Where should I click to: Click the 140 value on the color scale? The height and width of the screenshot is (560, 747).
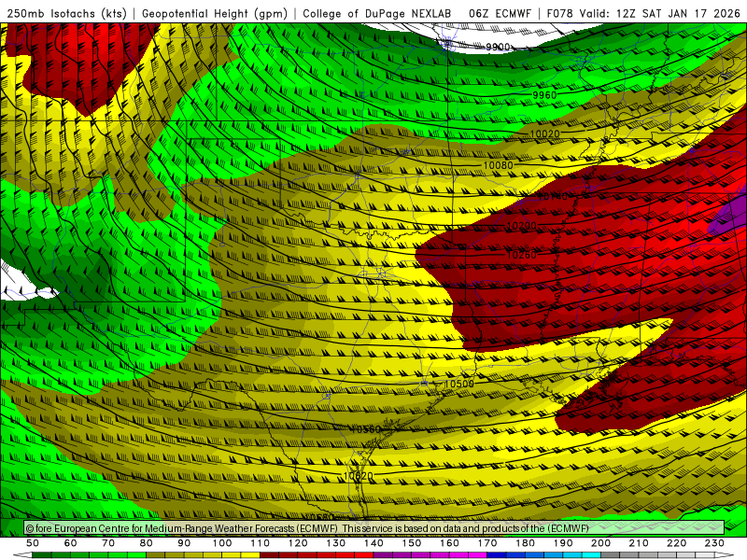pos(373,543)
